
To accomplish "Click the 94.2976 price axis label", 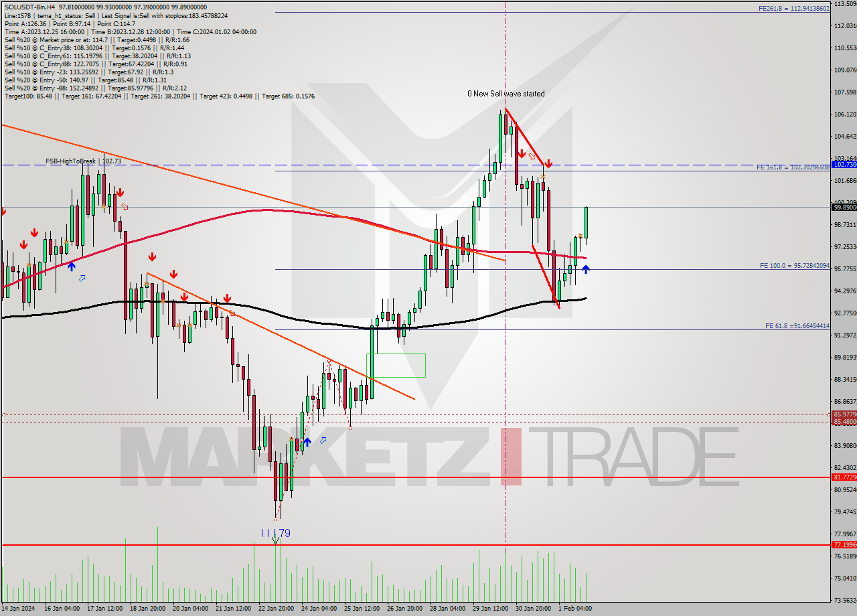I will click(x=845, y=291).
